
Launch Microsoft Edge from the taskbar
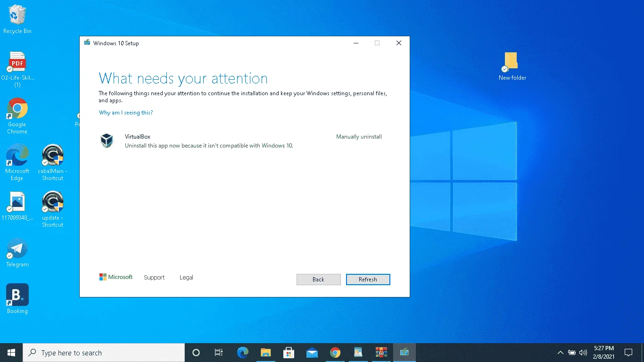coord(243,353)
